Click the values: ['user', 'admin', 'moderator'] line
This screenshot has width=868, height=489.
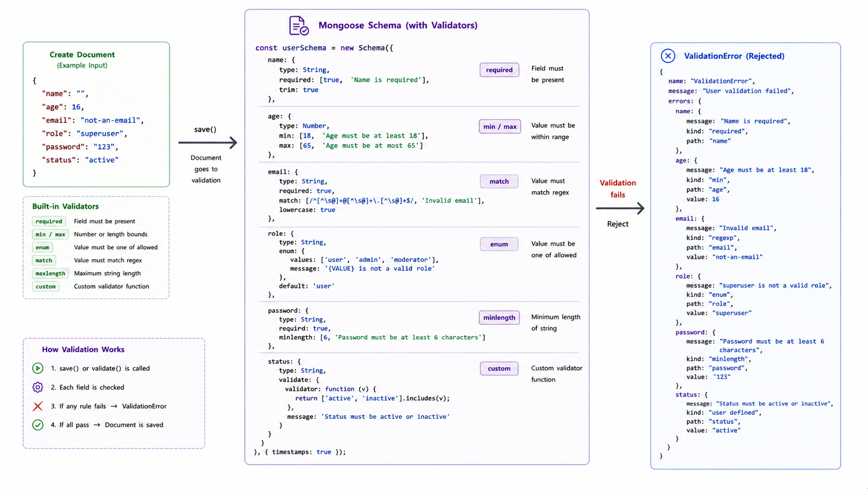[364, 260]
